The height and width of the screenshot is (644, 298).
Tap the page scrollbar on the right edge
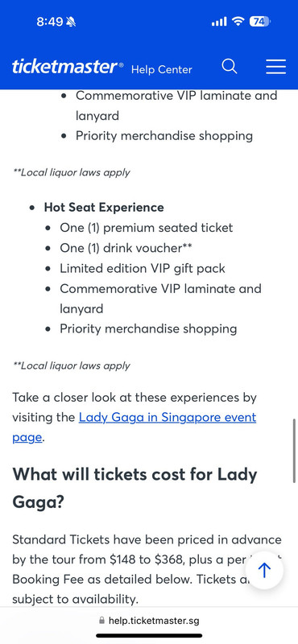[294, 451]
